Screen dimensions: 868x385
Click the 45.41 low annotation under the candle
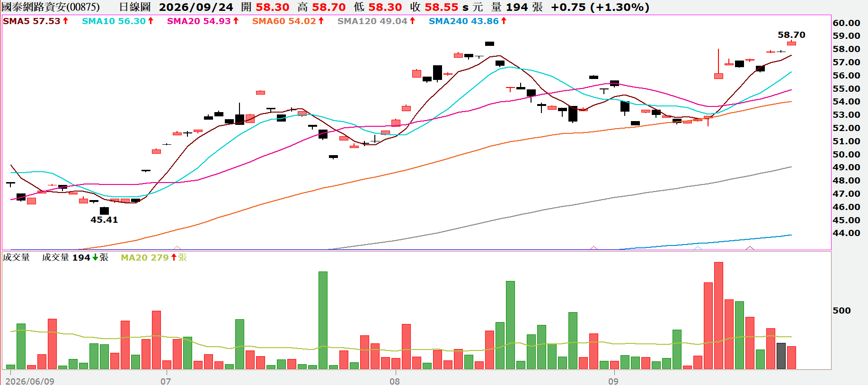[x=104, y=219]
